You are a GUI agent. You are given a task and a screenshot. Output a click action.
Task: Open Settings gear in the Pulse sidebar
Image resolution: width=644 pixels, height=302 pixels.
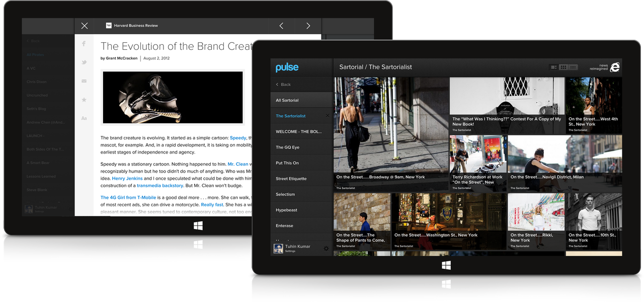coord(326,249)
